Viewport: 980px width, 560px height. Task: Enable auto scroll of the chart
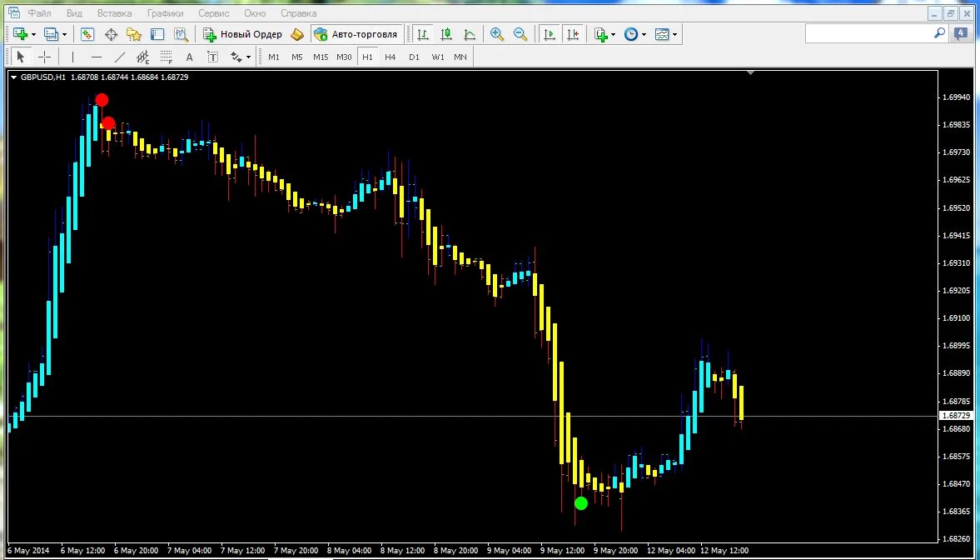tap(548, 33)
